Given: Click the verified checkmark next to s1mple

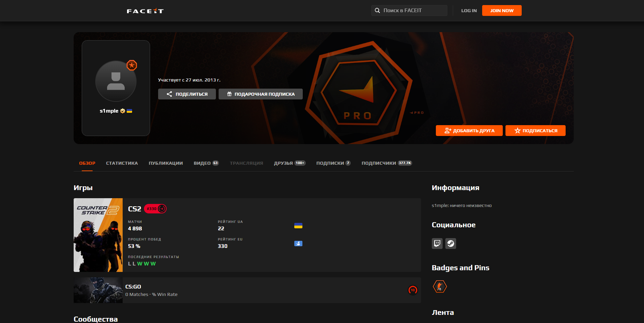Looking at the screenshot, I should (x=123, y=111).
